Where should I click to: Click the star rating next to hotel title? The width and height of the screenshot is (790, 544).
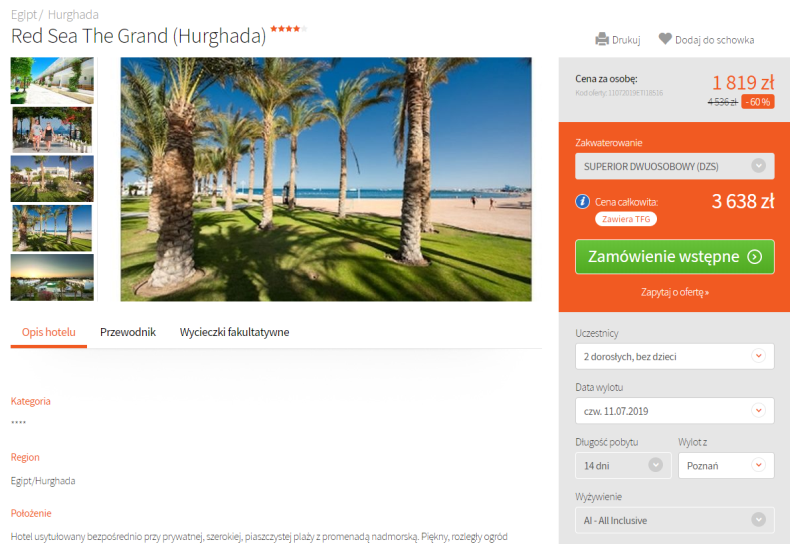pyautogui.click(x=289, y=29)
